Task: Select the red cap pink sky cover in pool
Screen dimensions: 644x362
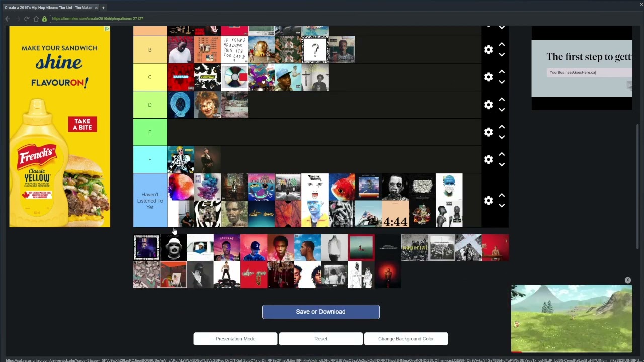Action: [x=254, y=248]
